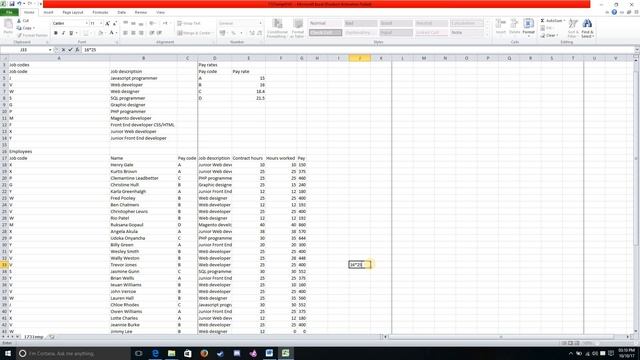Screen dimensions: 640x360
Task: Switch to the Insert ribbon tab
Action: (x=48, y=13)
